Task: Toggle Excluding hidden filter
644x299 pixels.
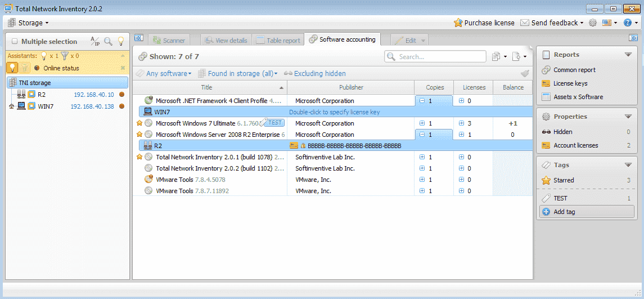Action: 314,74
